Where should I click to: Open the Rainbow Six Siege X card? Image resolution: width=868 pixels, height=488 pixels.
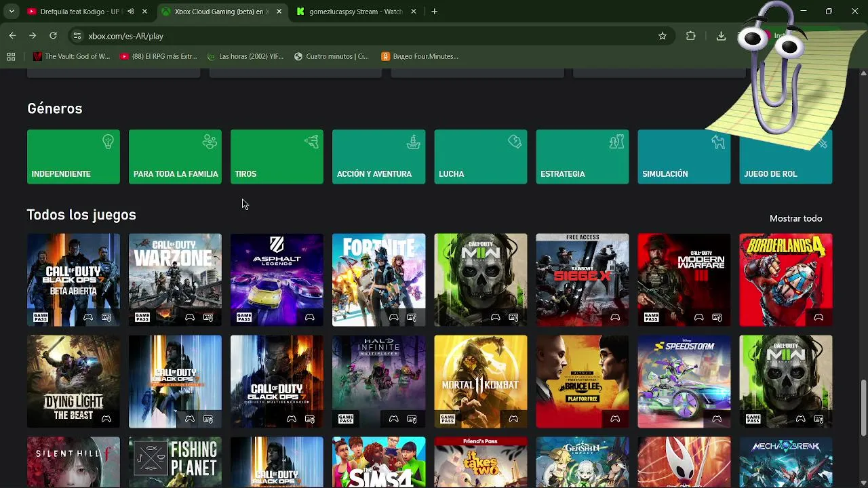(582, 280)
